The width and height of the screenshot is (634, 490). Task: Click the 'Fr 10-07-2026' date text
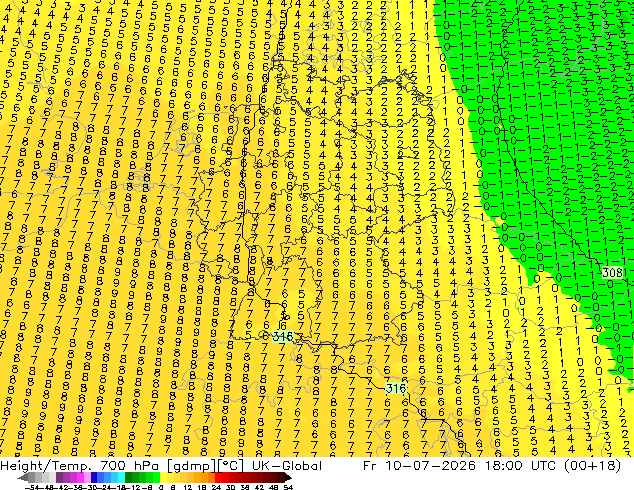pyautogui.click(x=419, y=466)
